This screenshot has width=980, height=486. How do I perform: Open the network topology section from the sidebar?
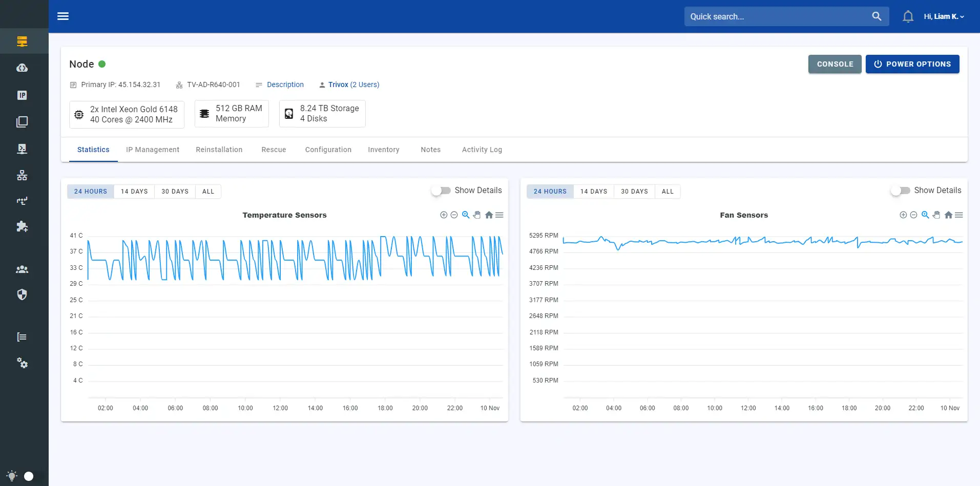point(23,175)
